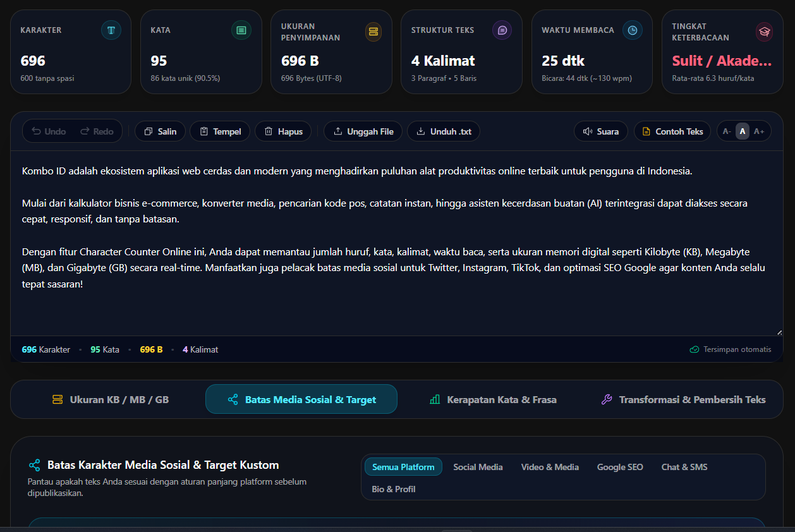Click Batas Karakter Media Sosial heading
Screen dimensions: 795x532
[163, 465]
